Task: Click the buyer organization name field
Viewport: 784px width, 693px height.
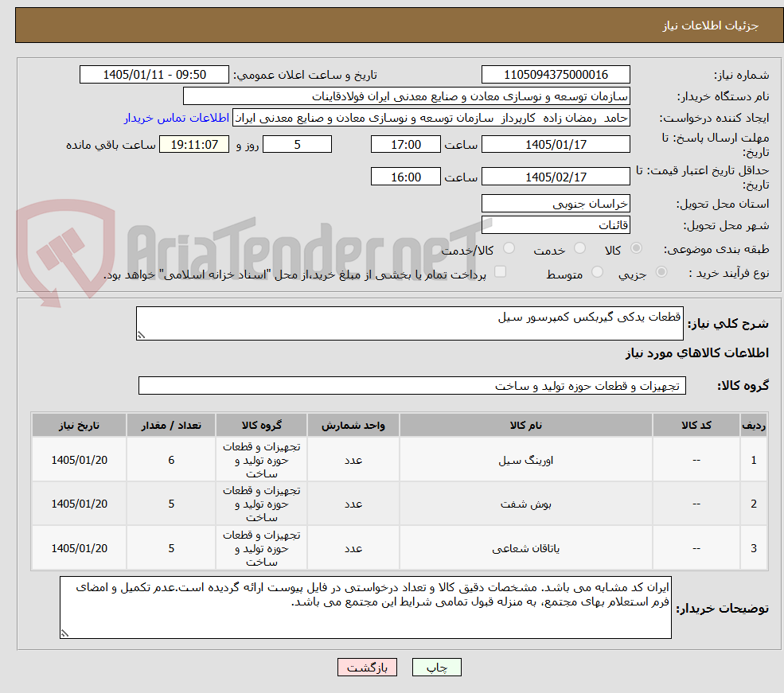Action: point(407,96)
